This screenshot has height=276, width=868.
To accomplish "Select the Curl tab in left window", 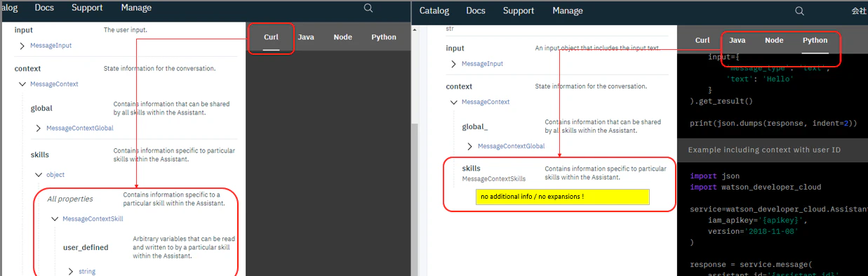I will pyautogui.click(x=272, y=37).
